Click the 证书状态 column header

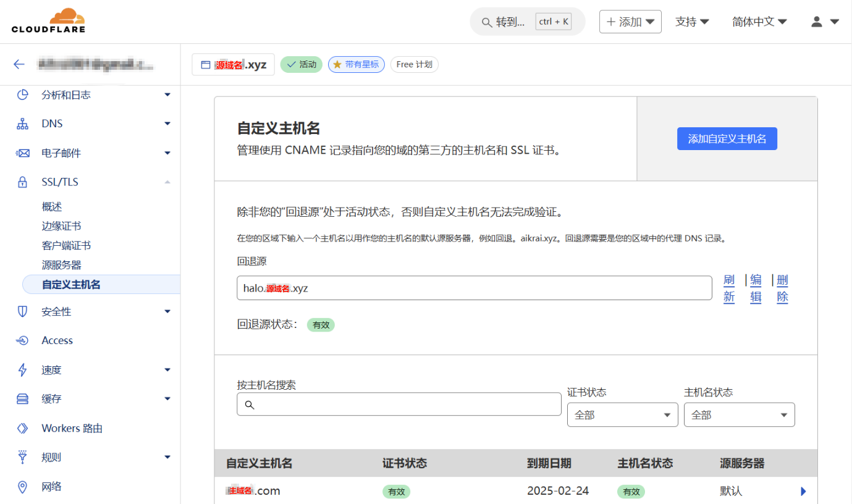tap(405, 463)
